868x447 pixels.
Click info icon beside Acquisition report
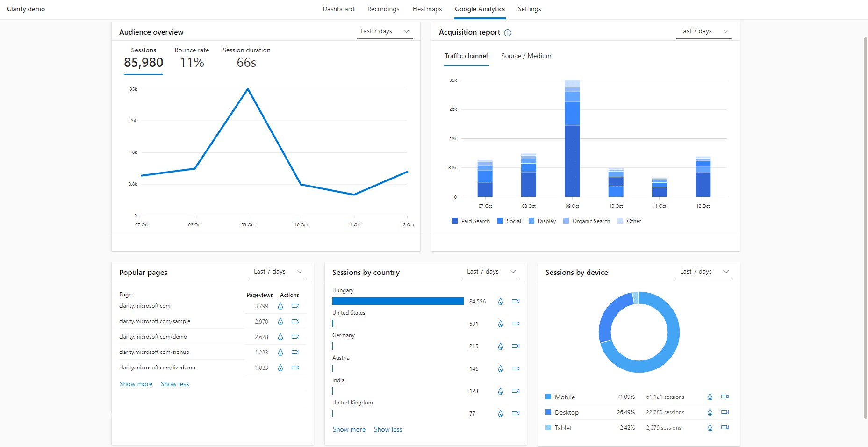tap(508, 33)
